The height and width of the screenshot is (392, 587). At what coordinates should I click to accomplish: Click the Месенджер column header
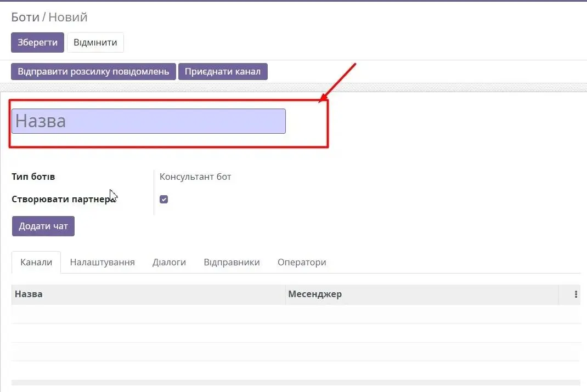coord(315,294)
